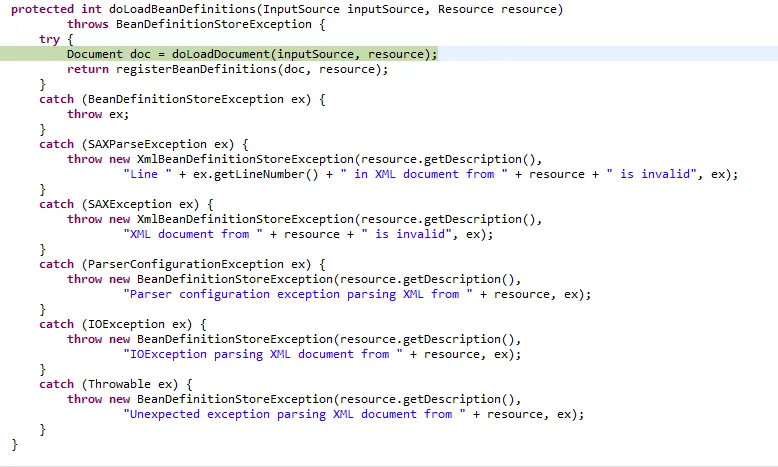Click the SAXParseException catch type

147,144
